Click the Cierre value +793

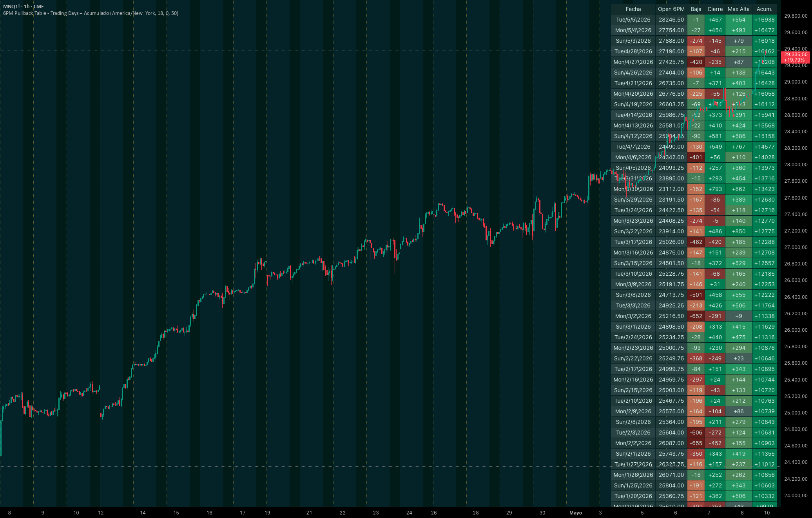(x=715, y=189)
